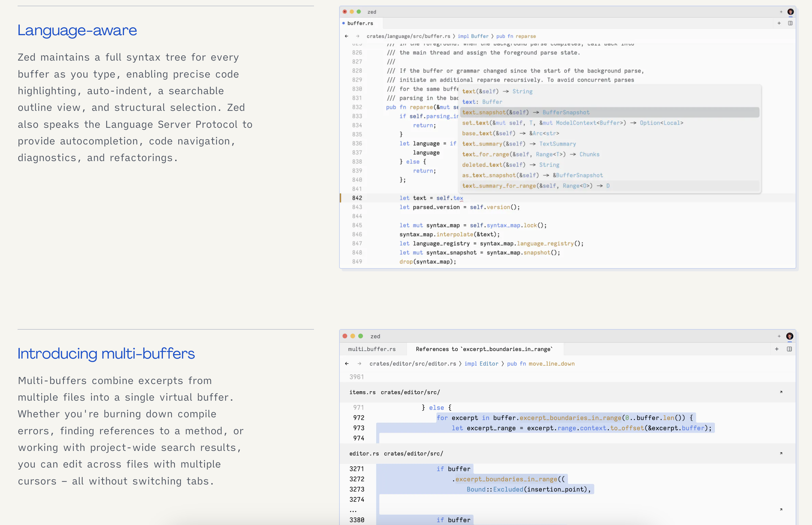
Task: Click the plus icon in top zed title bar
Action: [781, 12]
